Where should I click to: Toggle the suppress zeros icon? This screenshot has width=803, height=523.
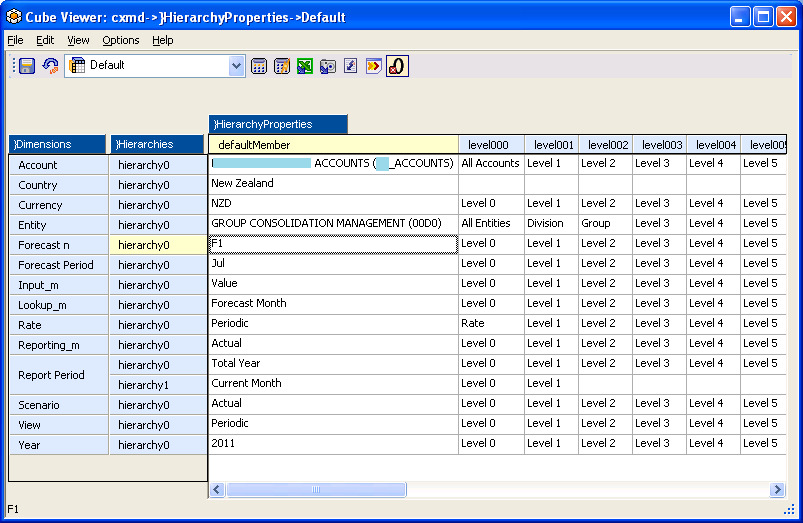pos(397,66)
